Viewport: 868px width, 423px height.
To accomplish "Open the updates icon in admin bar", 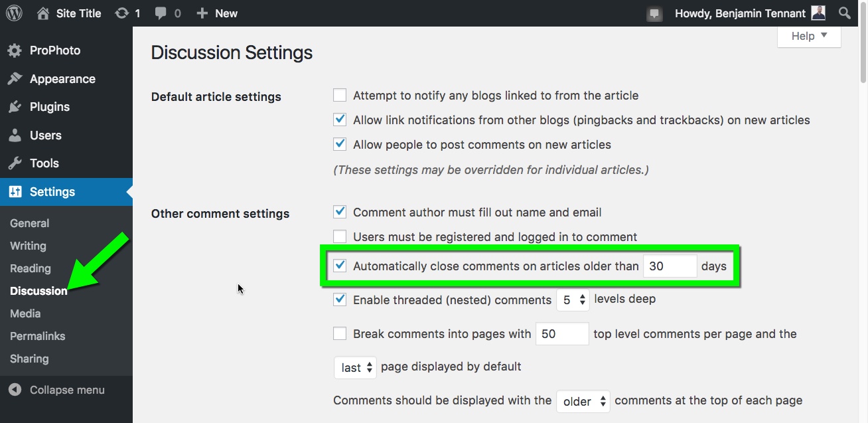I will [x=121, y=13].
